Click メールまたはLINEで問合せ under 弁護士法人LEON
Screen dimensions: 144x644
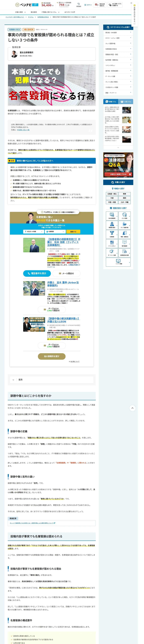(52, 346)
